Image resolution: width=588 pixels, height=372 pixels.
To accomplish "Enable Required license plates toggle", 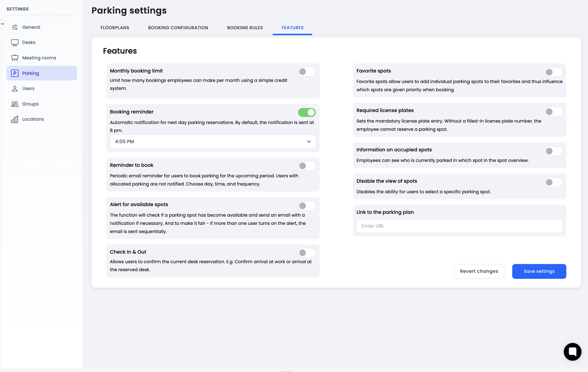I will 553,112.
